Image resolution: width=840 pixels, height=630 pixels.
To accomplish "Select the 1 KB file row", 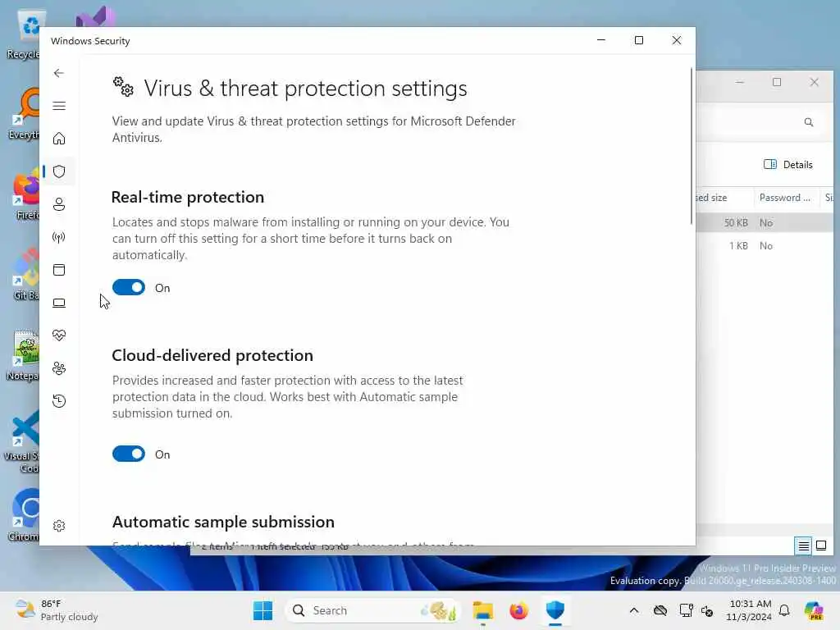I will pos(765,246).
